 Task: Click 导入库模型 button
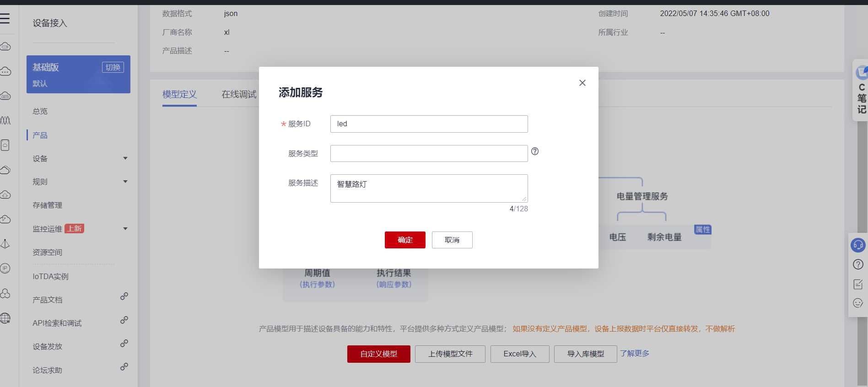click(586, 354)
